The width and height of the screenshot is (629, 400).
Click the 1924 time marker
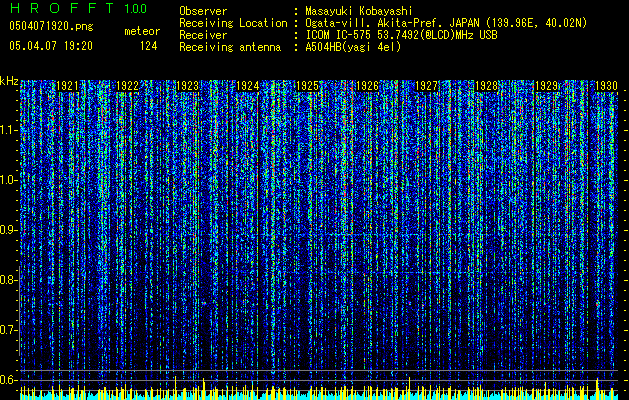247,86
